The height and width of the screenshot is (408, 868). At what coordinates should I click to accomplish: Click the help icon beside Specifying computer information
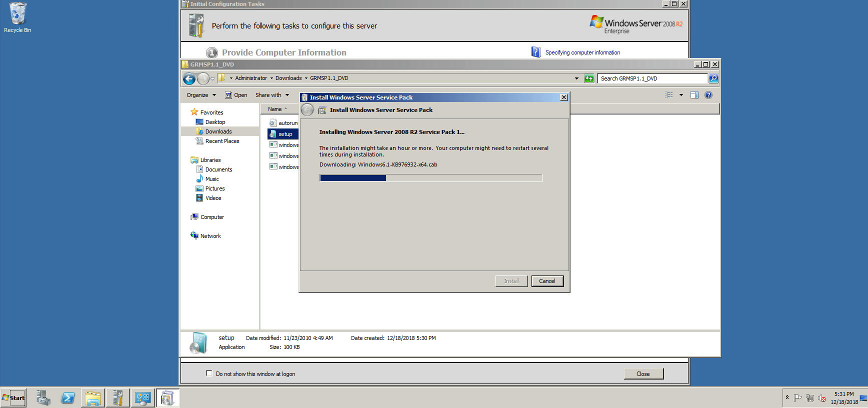click(536, 52)
